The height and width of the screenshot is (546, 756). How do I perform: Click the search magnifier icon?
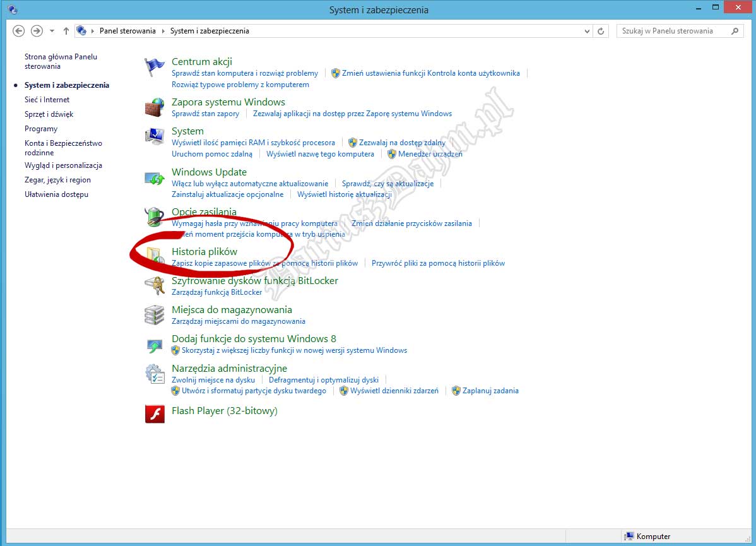[x=735, y=31]
